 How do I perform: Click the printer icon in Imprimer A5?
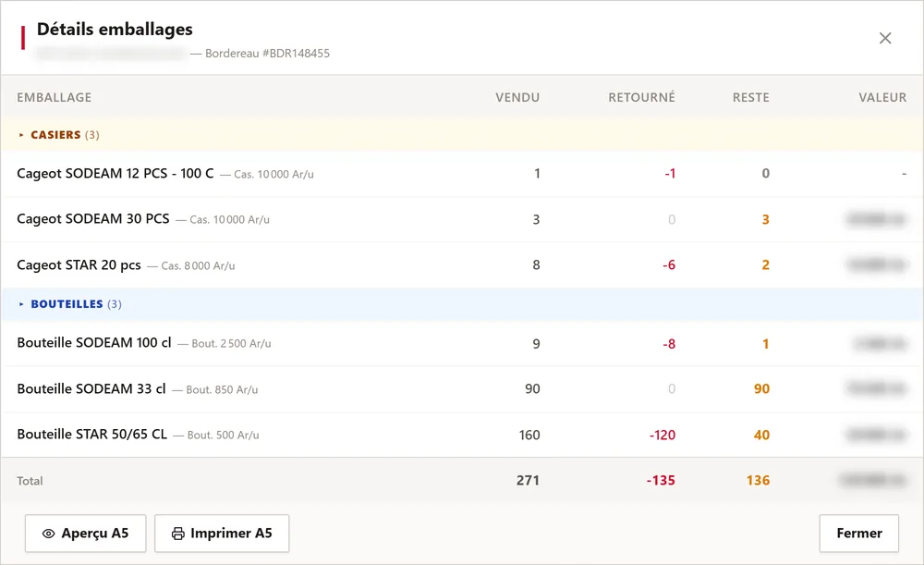tap(178, 534)
